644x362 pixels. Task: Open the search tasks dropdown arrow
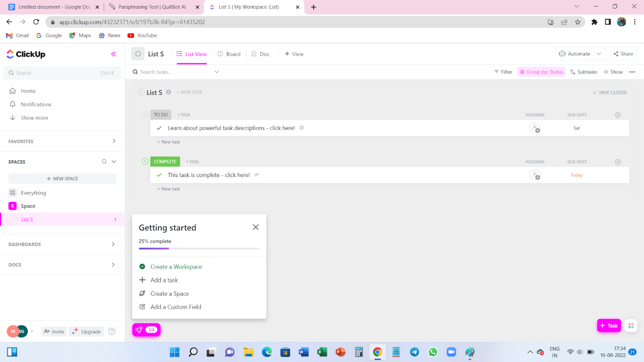point(216,72)
